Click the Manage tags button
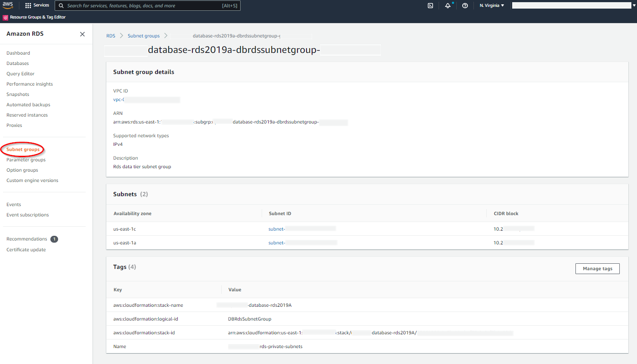 (x=597, y=268)
